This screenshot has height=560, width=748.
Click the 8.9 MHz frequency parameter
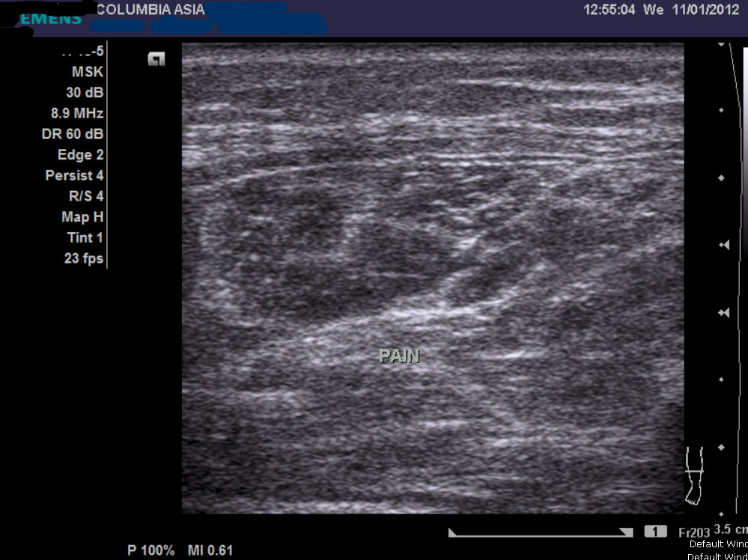pos(76,114)
